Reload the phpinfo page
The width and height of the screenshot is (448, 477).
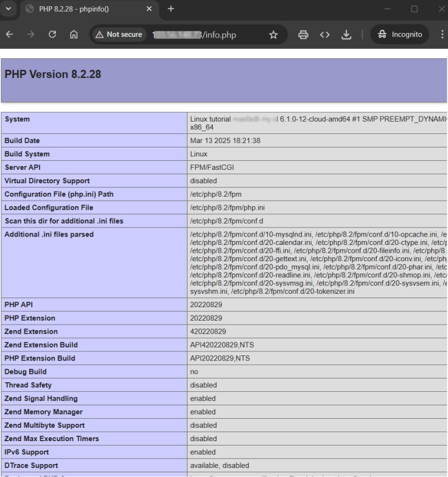pyautogui.click(x=52, y=34)
